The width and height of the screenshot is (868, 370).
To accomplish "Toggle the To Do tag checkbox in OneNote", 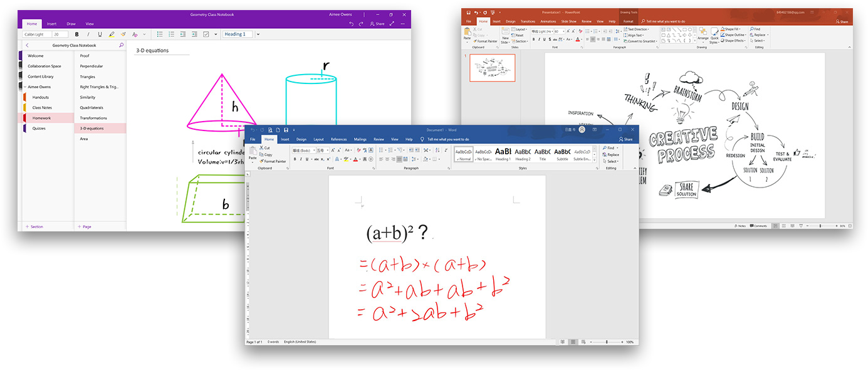I will click(x=206, y=34).
